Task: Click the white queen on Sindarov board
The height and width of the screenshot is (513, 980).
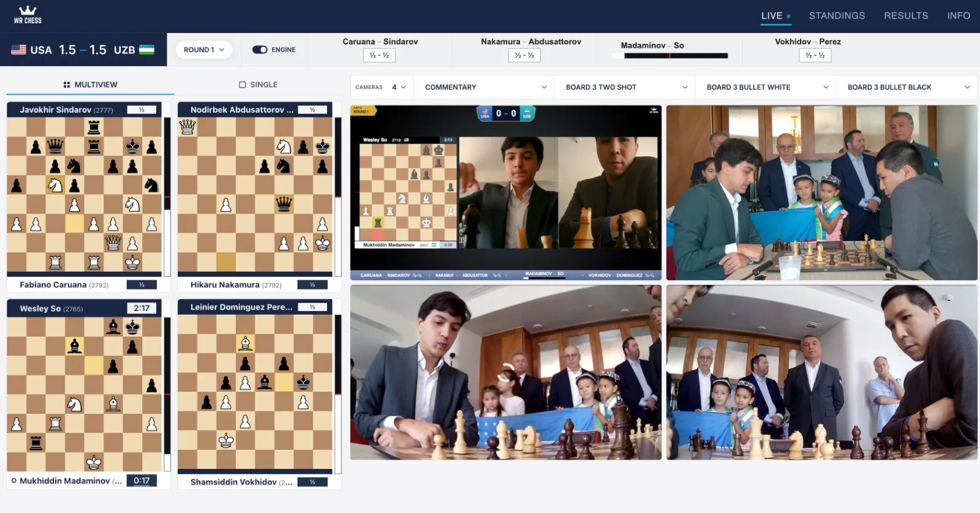Action: click(113, 242)
